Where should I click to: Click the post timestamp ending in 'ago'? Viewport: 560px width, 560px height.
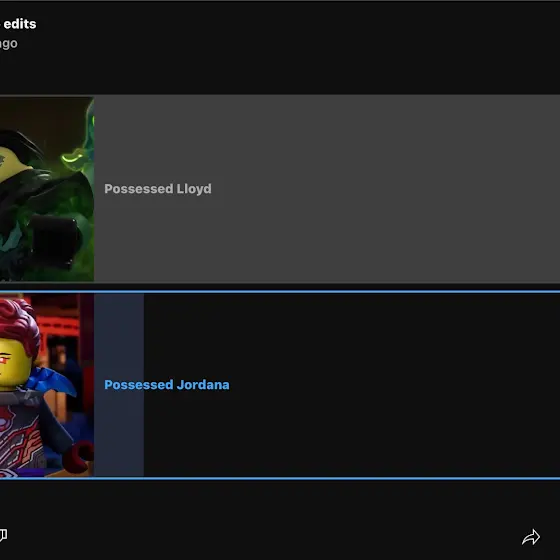coord(8,44)
